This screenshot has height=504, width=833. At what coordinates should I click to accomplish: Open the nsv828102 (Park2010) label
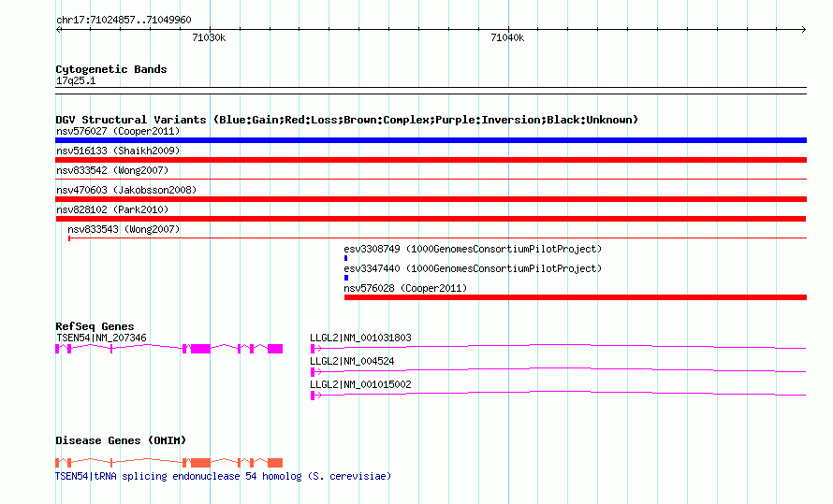pos(112,209)
